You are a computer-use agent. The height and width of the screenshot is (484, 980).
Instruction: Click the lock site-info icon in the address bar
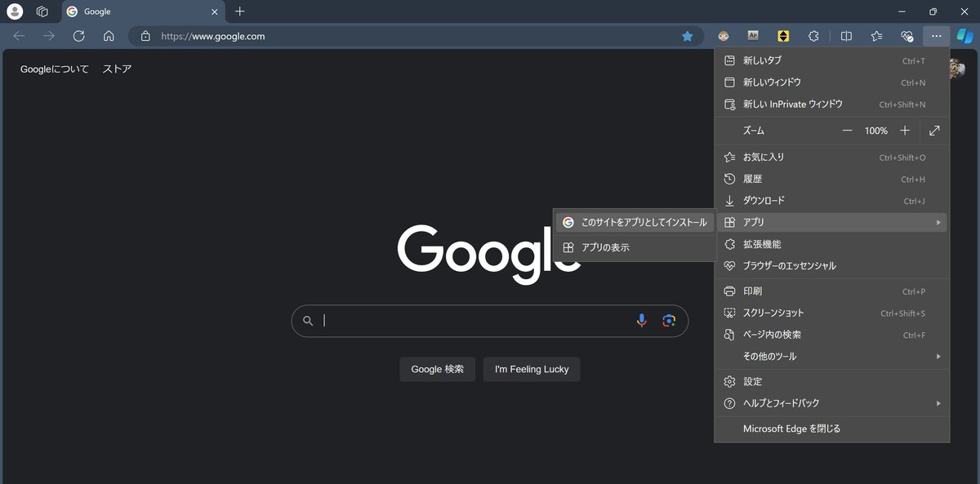point(145,36)
